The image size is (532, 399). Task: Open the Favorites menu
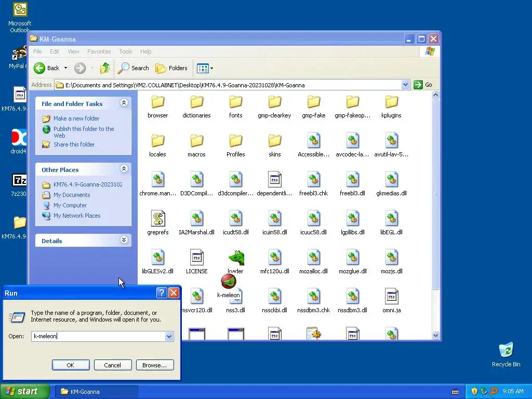(x=99, y=51)
